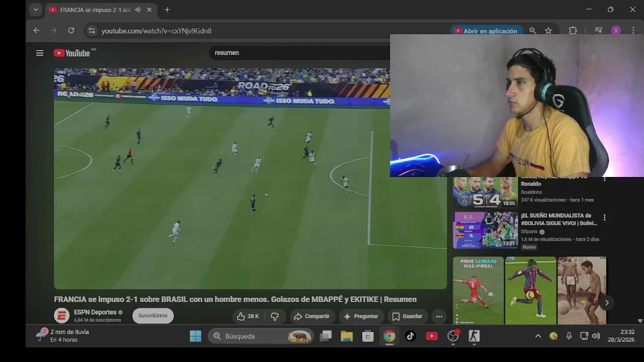Open the media controls icon in Chrome
Screen dimensions: 644x362
(x=598, y=31)
